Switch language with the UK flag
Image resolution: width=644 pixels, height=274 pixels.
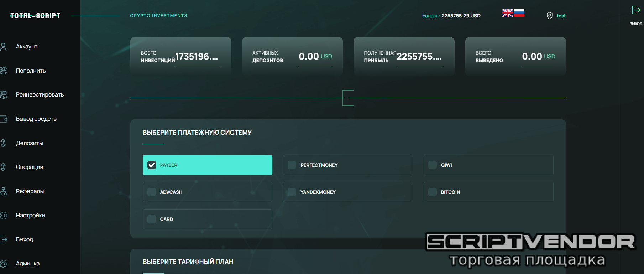pyautogui.click(x=508, y=13)
